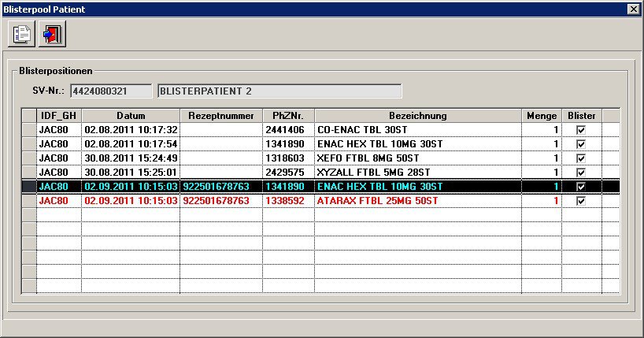Click the Bezeichnung column header
Screen dimensions: 644x338
pyautogui.click(x=417, y=116)
